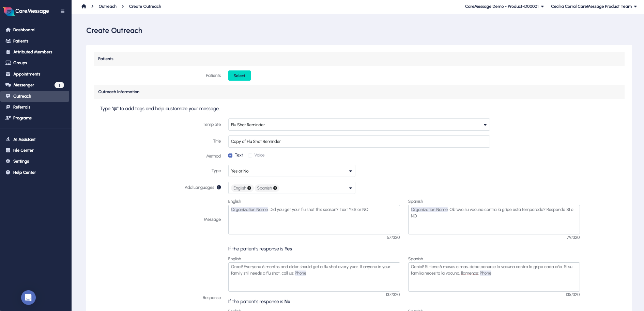Click the English message text area

(x=314, y=222)
